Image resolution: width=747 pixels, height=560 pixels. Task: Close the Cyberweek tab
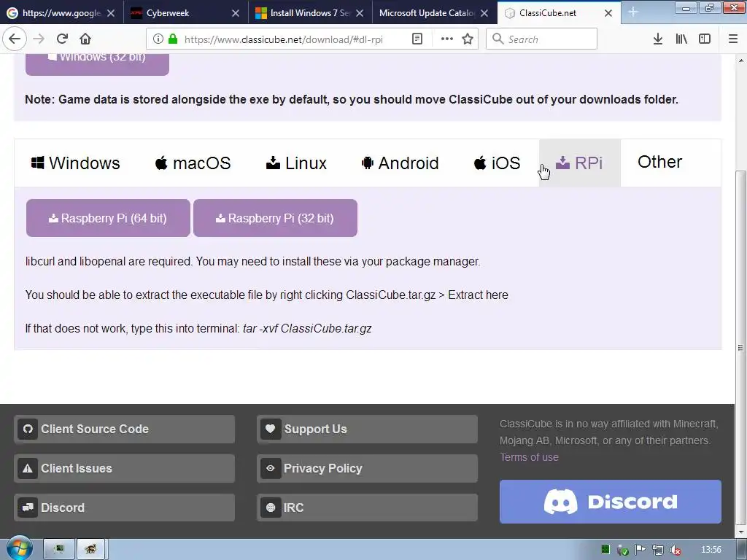236,13
